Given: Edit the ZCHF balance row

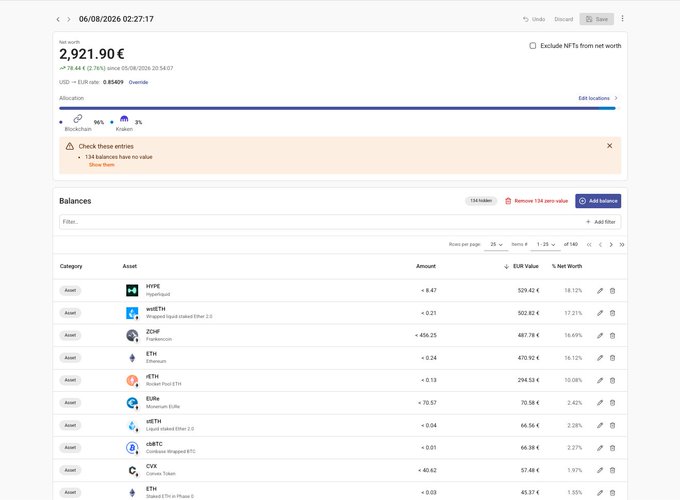Looking at the screenshot, I should pos(600,336).
